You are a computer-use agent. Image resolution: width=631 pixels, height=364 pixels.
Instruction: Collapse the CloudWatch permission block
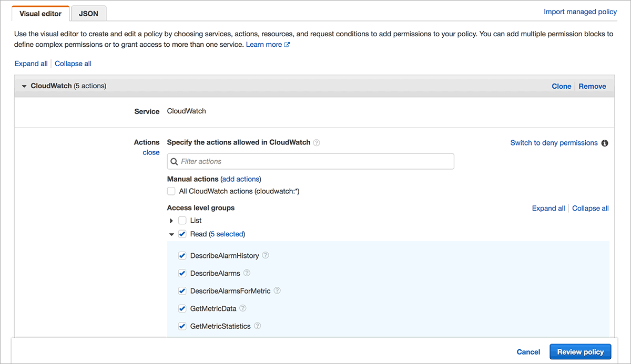[x=24, y=86]
